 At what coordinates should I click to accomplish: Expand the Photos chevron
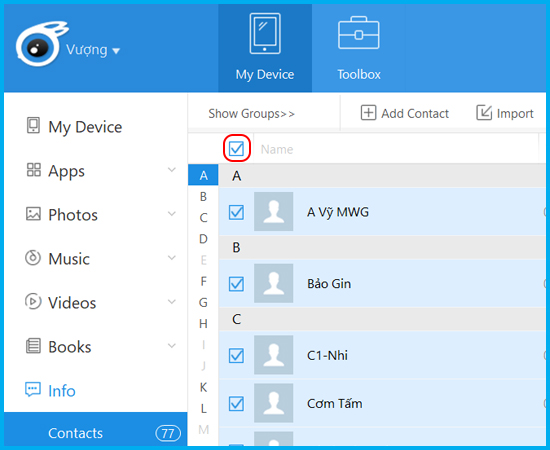pyautogui.click(x=172, y=214)
